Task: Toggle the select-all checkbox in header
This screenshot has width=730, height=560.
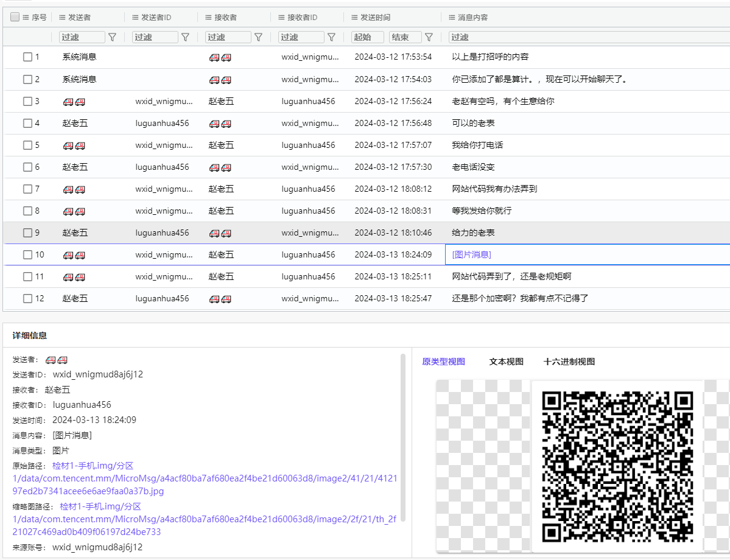Action: click(x=15, y=18)
